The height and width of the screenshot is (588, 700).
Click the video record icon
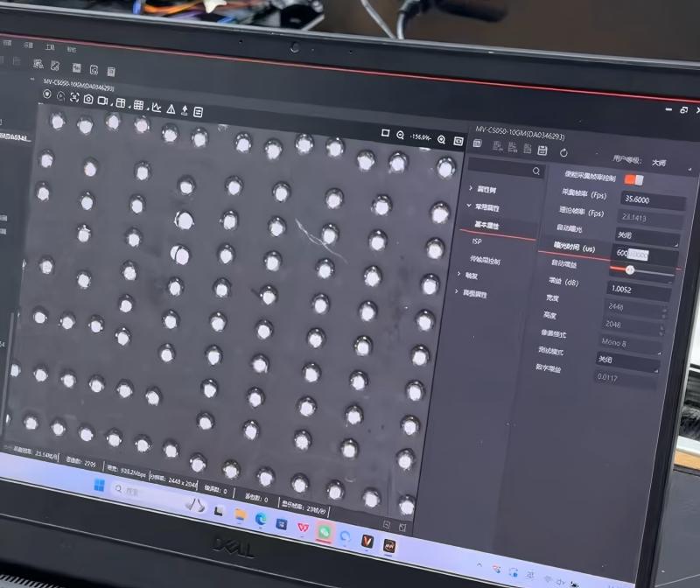[x=103, y=101]
